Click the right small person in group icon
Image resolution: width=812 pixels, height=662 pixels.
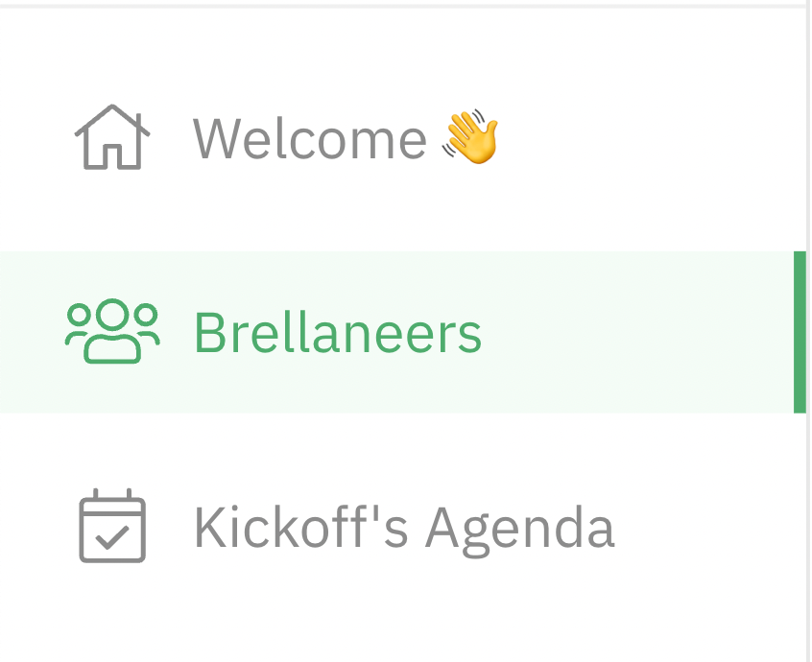coord(147,324)
